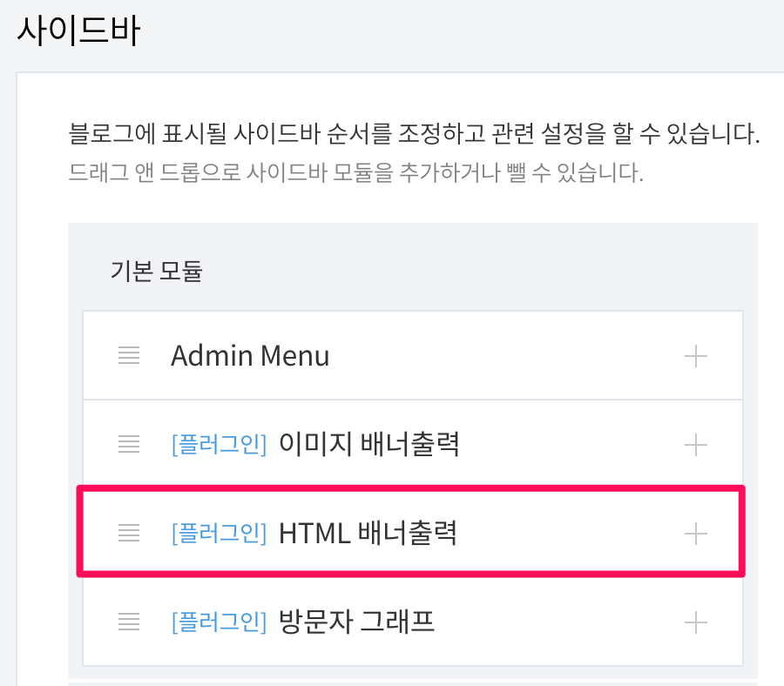The height and width of the screenshot is (686, 784).
Task: Click the 기본 모듈 section heading
Action: pyautogui.click(x=157, y=272)
